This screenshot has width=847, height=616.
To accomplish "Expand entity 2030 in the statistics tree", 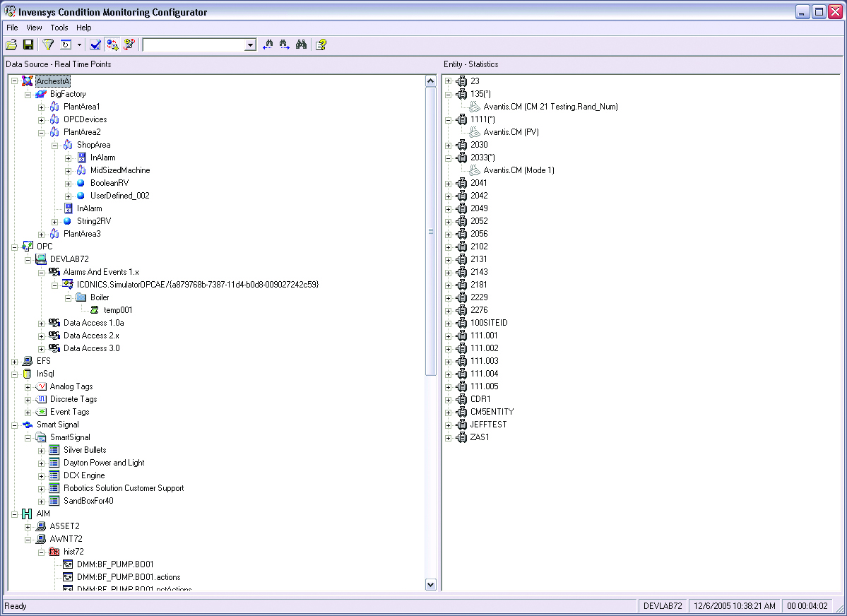I will (x=448, y=146).
